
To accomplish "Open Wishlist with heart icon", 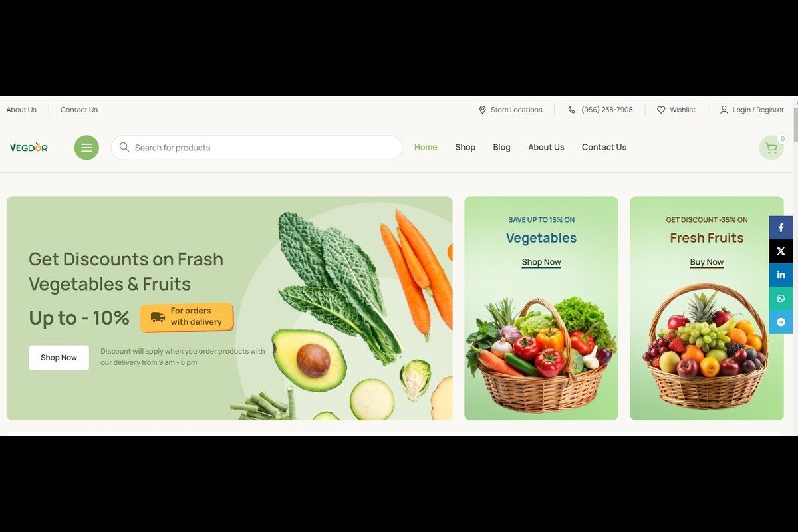I will tap(676, 110).
